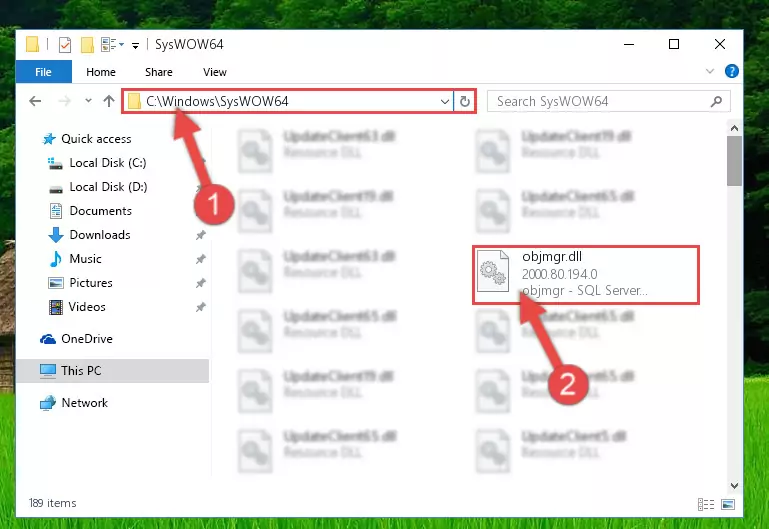Viewport: 769px width, 529px height.
Task: Switch to large icons view in status bar
Action: click(728, 504)
